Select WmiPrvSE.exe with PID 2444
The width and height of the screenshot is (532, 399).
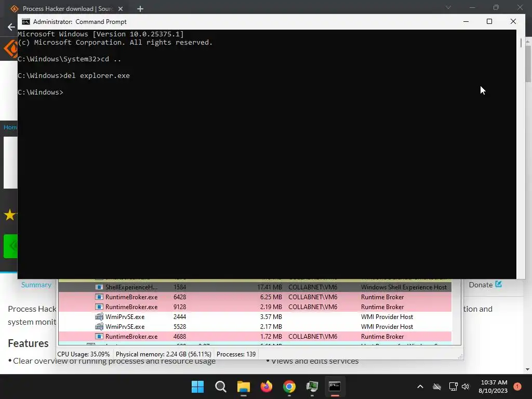[x=255, y=316]
